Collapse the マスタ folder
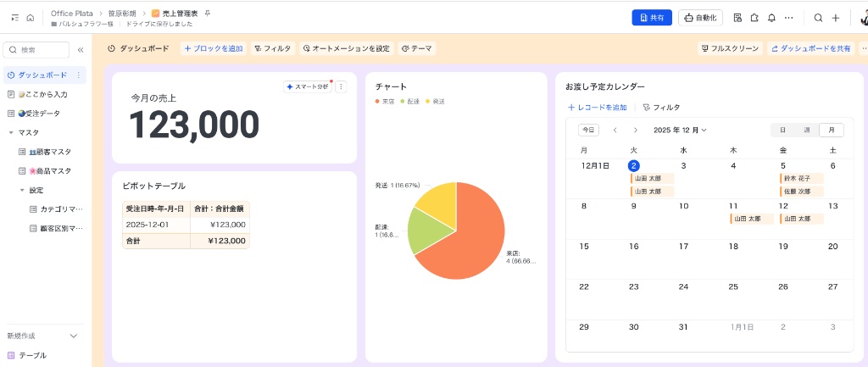The image size is (868, 367). [x=11, y=133]
